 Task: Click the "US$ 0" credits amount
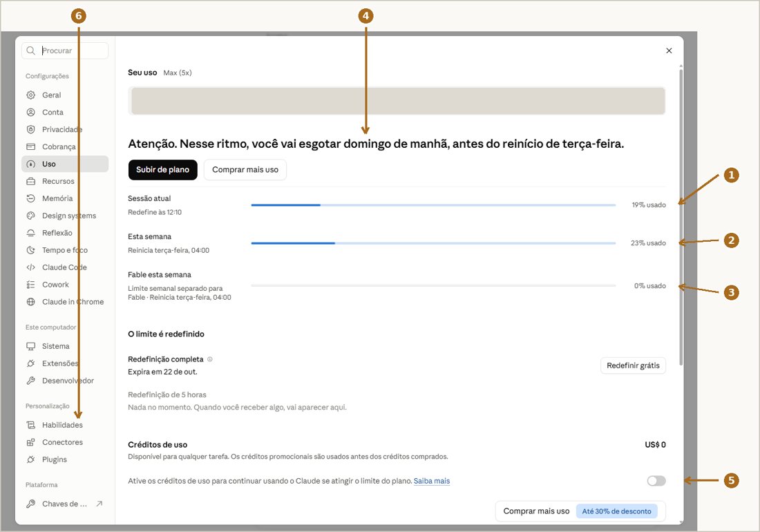(655, 444)
